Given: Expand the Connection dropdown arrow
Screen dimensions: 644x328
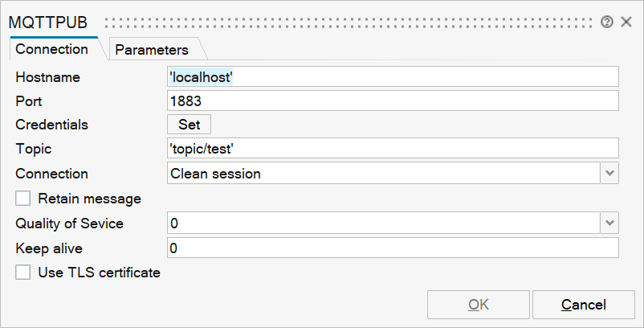Looking at the screenshot, I should point(609,173).
